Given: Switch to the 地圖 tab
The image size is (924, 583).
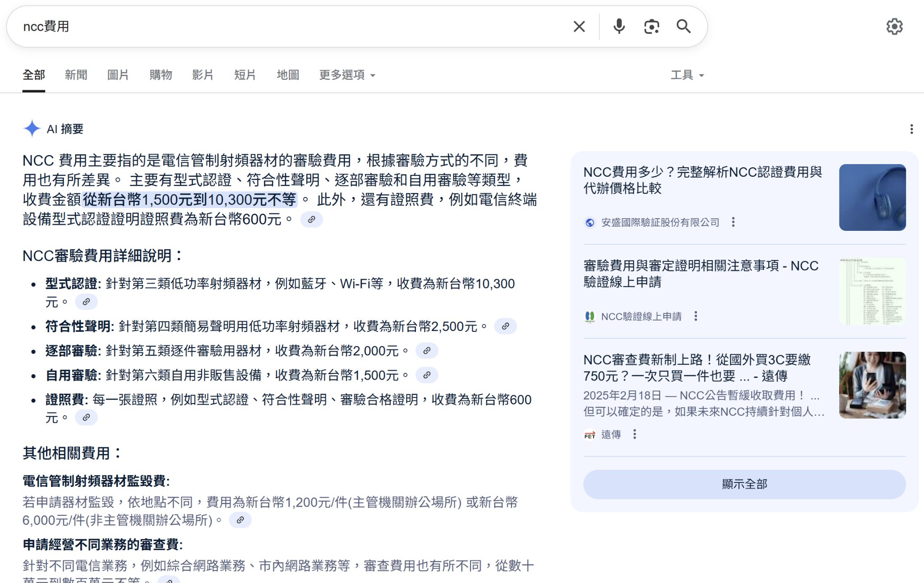Looking at the screenshot, I should click(x=288, y=75).
